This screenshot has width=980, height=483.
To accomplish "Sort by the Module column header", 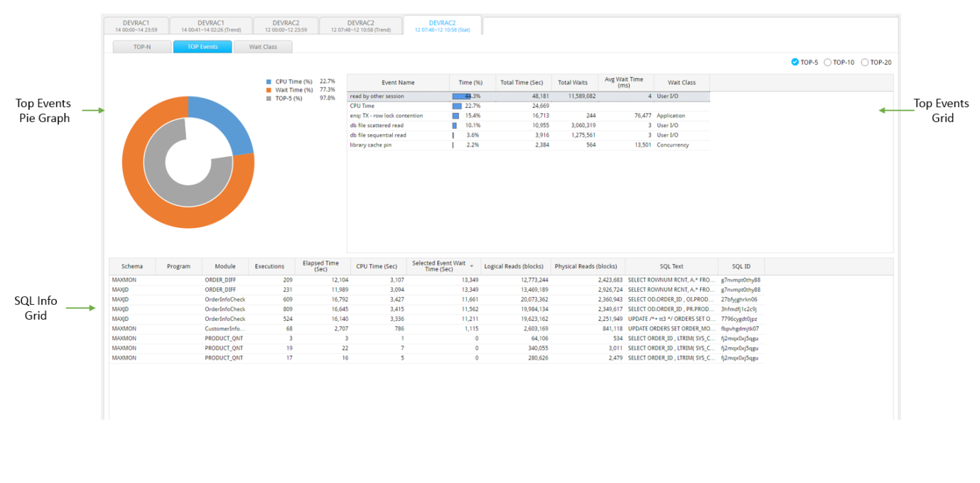I will pos(225,266).
